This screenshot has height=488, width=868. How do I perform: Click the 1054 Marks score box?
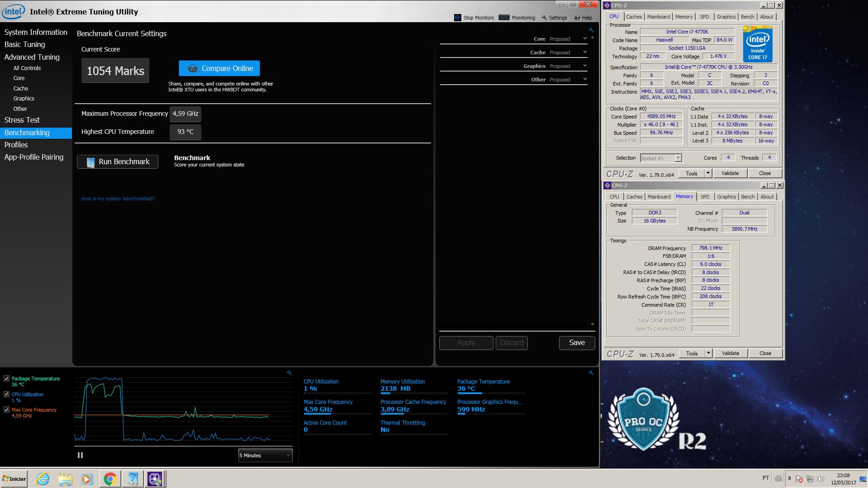pos(115,71)
